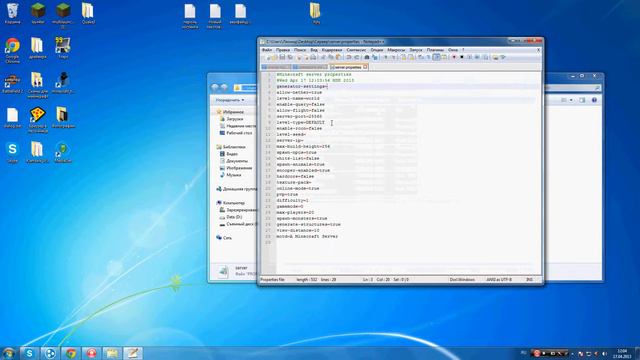Viewport: 640px width, 360px height.
Task: Select the Skype desktop shortcut
Action: (x=12, y=152)
